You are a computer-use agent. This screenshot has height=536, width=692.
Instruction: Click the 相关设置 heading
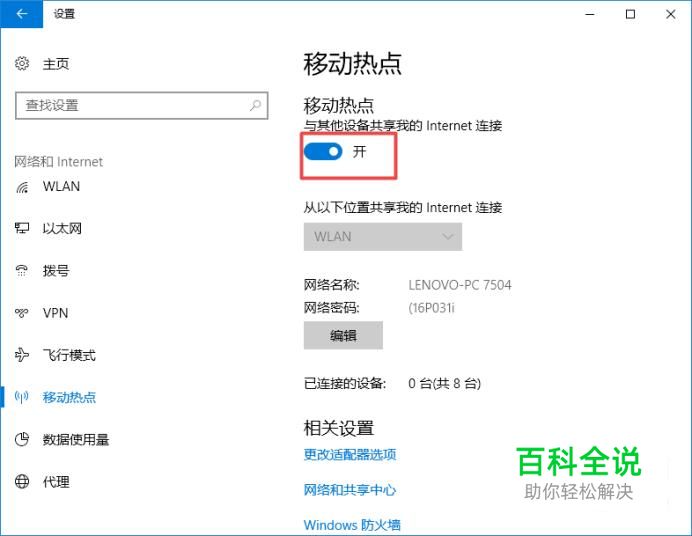click(339, 428)
